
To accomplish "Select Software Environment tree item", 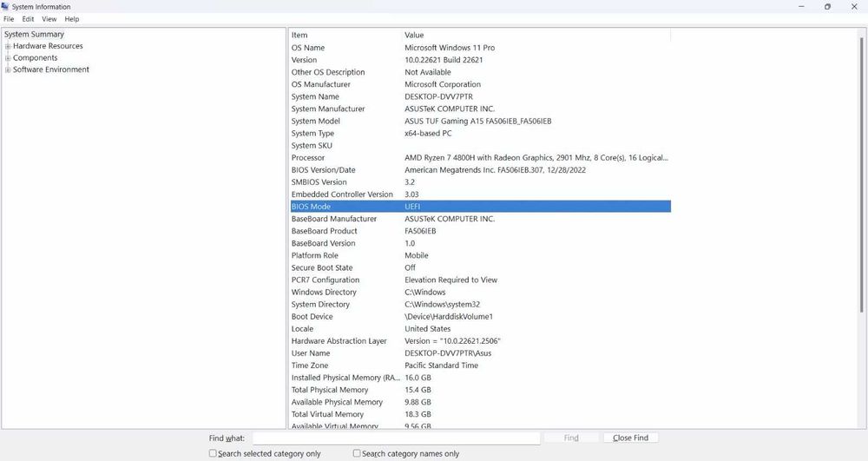I will tap(51, 69).
